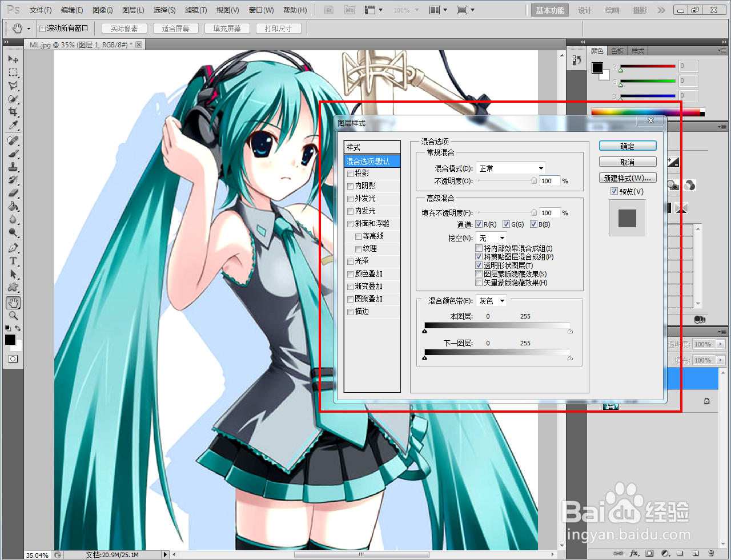Click the 新建样式(W) button

628,178
